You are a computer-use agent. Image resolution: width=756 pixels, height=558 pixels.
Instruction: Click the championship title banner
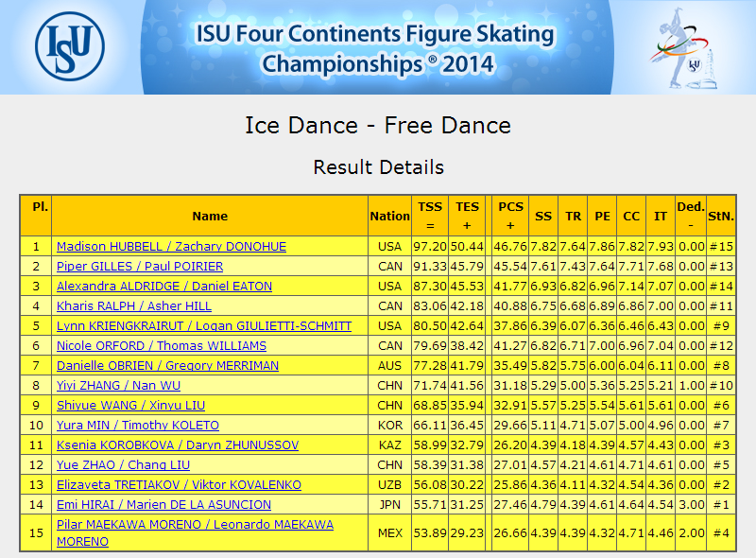[x=376, y=47]
